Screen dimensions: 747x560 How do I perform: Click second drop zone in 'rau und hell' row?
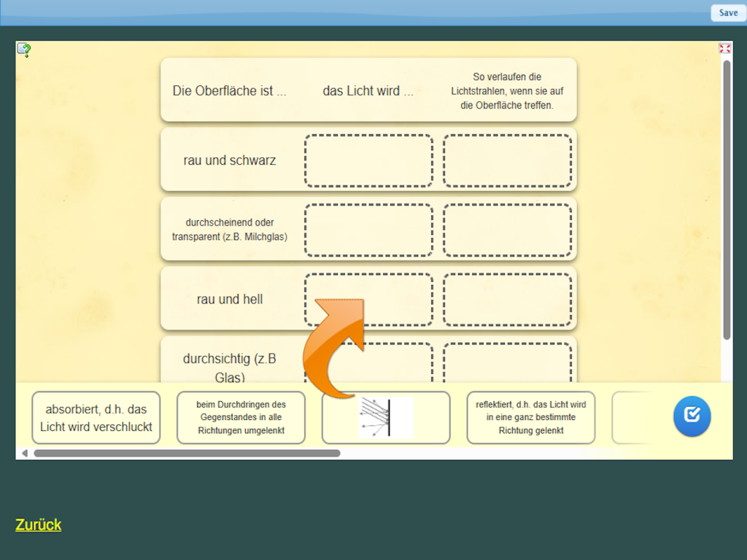point(507,299)
